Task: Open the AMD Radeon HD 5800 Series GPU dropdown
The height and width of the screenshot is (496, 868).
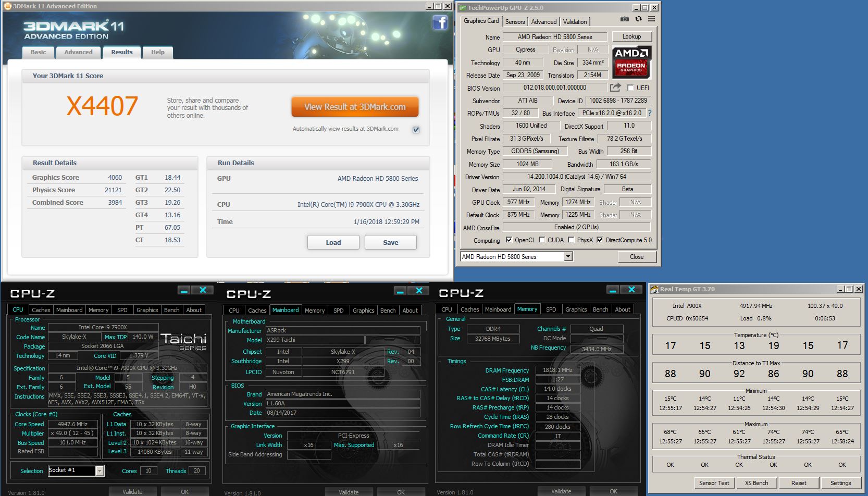Action: (568, 256)
